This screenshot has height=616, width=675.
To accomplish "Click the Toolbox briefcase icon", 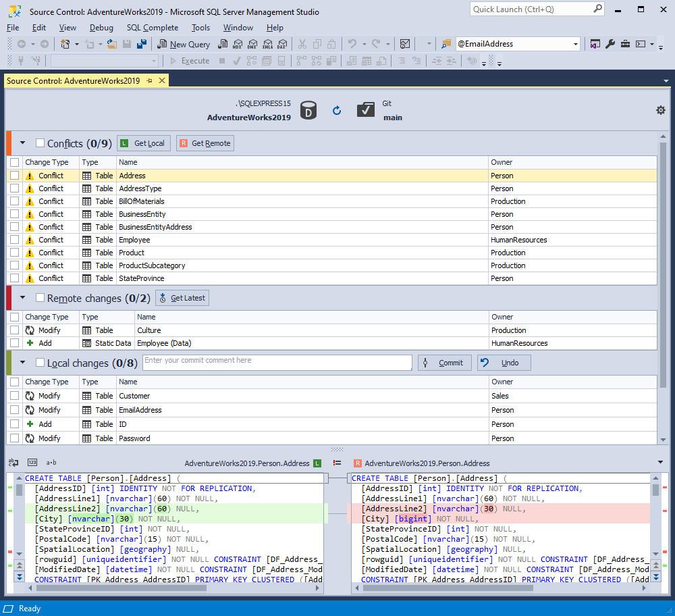I will point(625,44).
